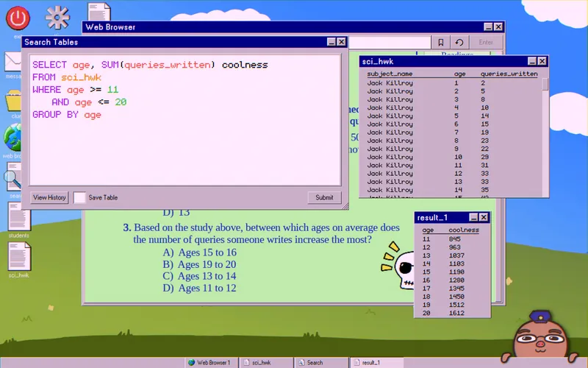This screenshot has width=588, height=368.
Task: Click coolness value 1037 in result_1
Action: click(456, 255)
